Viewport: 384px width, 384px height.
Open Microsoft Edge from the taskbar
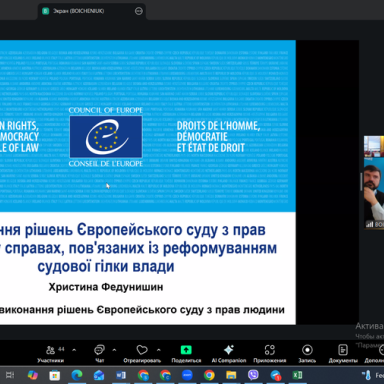(77, 375)
